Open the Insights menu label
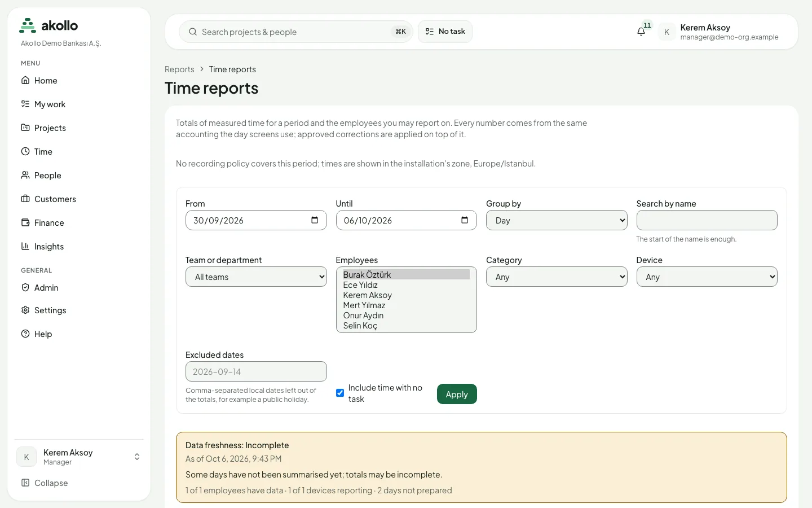Image resolution: width=812 pixels, height=508 pixels. tap(49, 247)
